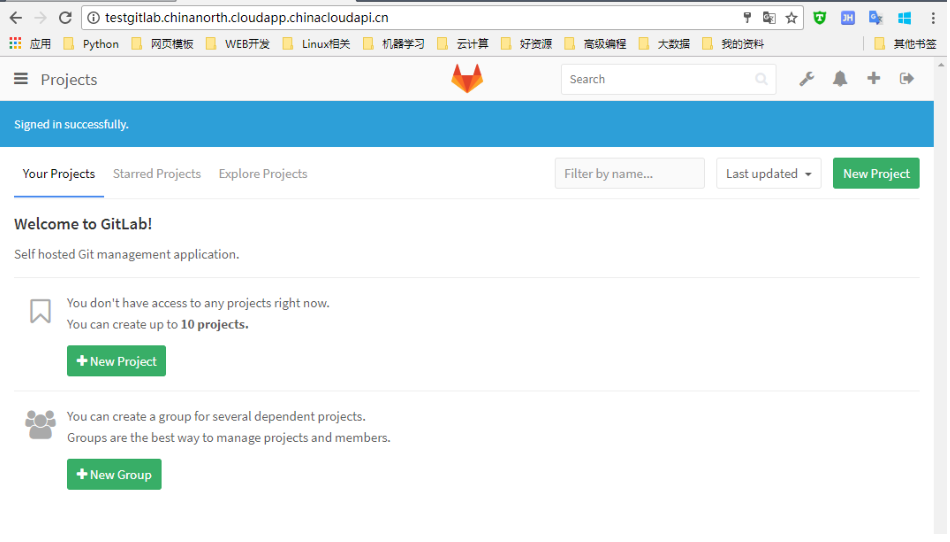Open the 机器学习 bookmark folder

(394, 44)
